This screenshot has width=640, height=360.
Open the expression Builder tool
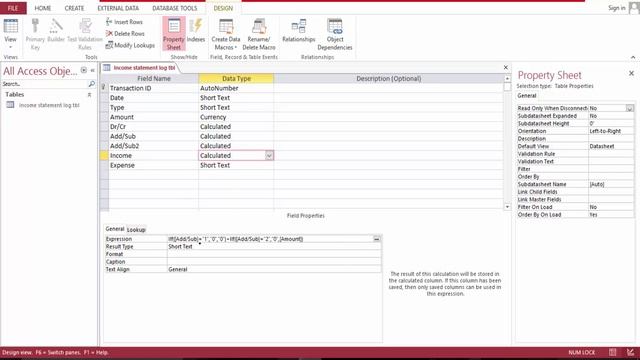coord(56,31)
